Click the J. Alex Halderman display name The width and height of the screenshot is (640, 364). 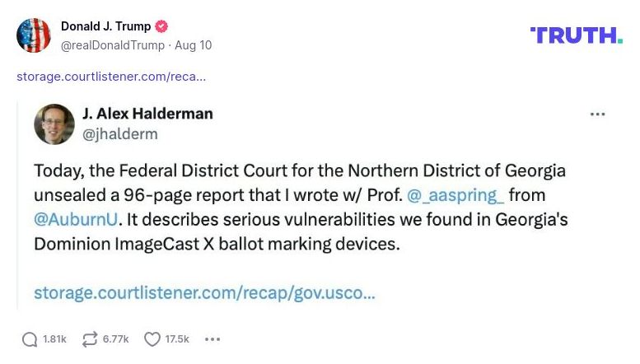coord(147,114)
